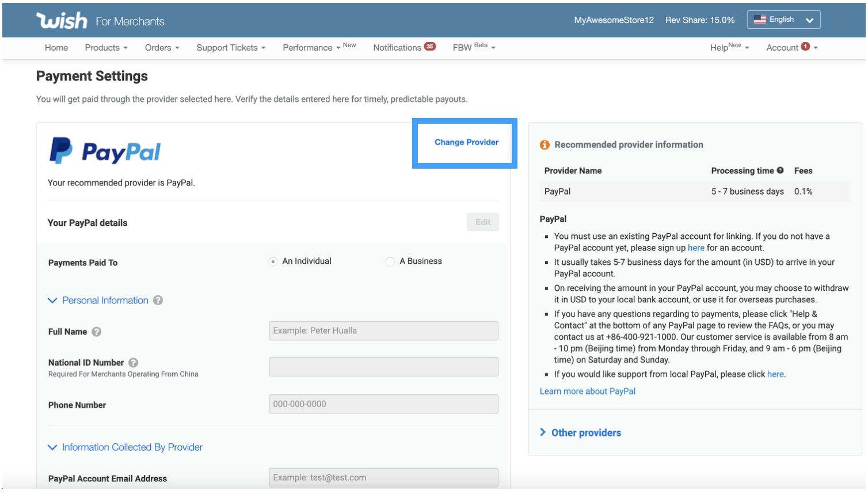This screenshot has height=494, width=868.
Task: Click the Notifications badge showing 35
Action: click(430, 47)
